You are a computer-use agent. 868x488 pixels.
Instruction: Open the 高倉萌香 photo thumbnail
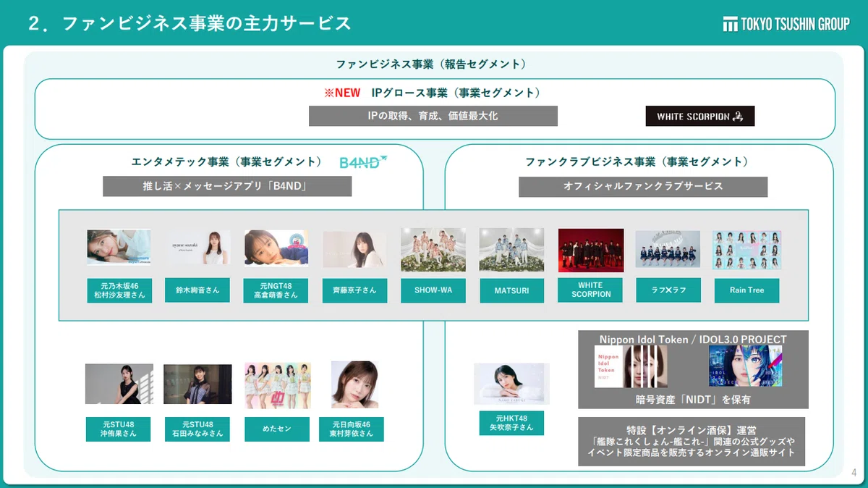tap(276, 248)
